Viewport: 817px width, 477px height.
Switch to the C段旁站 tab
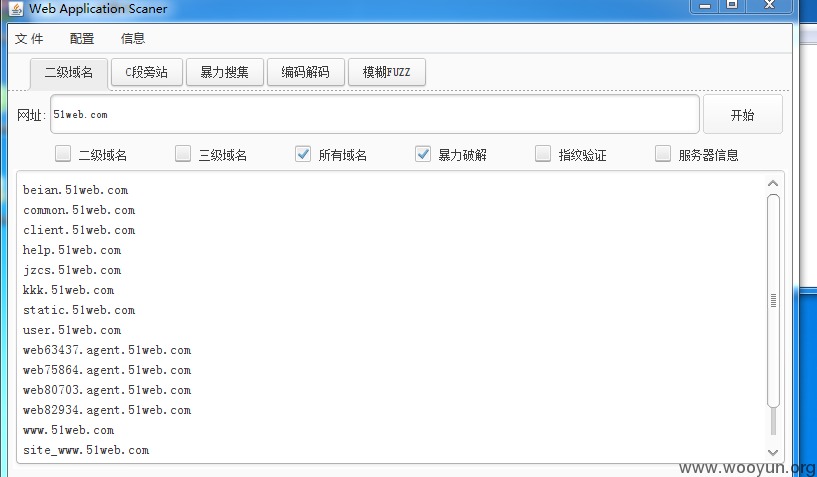coord(147,72)
